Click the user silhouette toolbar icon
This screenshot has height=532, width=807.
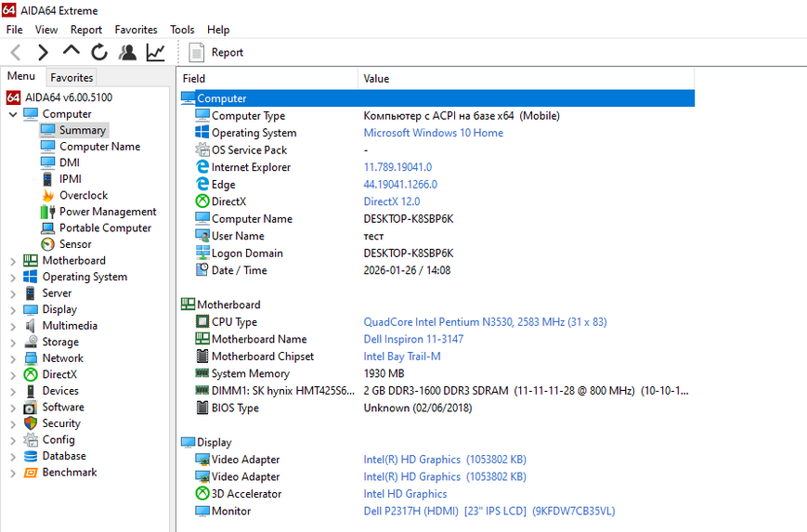point(127,52)
